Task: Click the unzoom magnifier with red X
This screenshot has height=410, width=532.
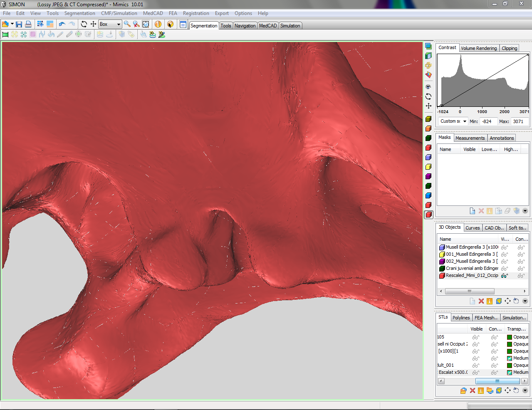Action: pos(136,25)
